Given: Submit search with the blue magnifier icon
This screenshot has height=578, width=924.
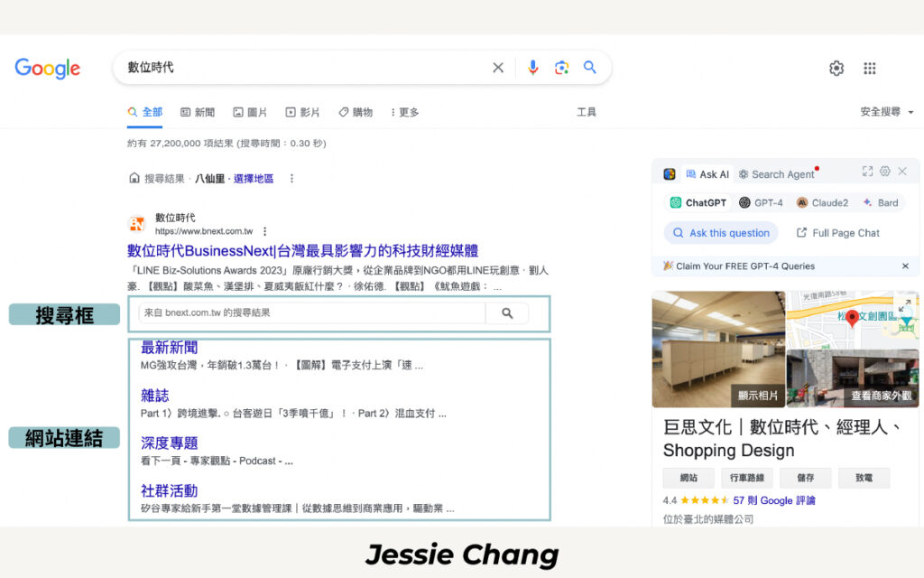Looking at the screenshot, I should pyautogui.click(x=590, y=67).
